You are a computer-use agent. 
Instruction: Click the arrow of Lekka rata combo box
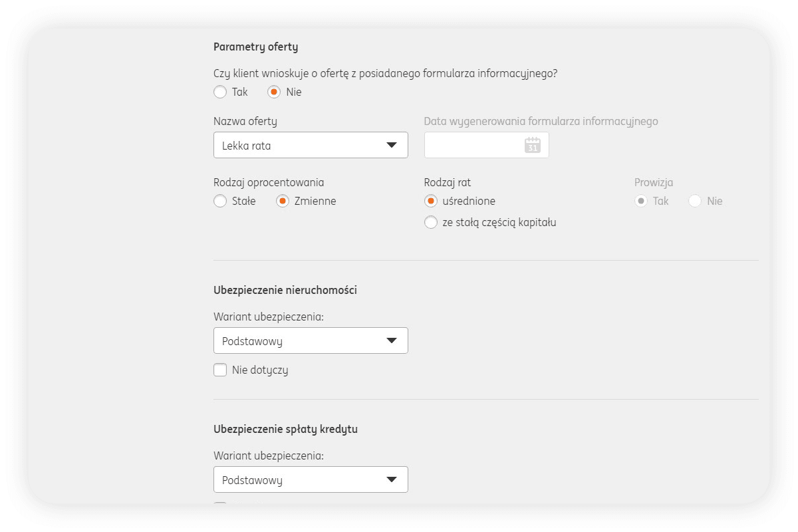[x=392, y=145]
